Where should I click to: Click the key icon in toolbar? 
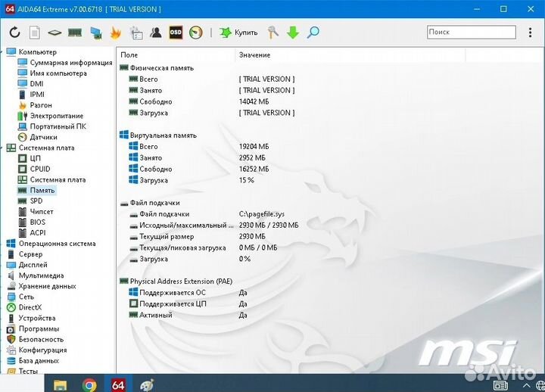pyautogui.click(x=273, y=33)
